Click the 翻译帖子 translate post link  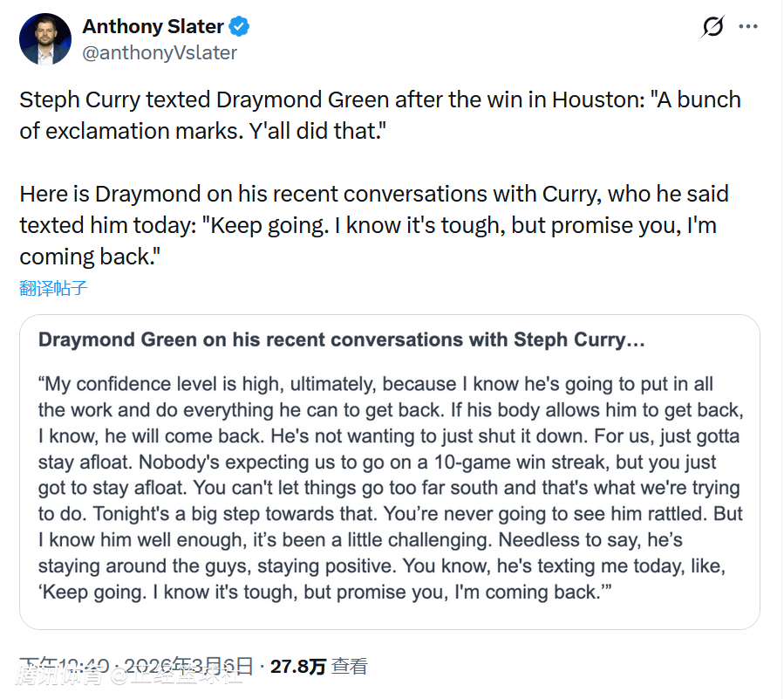click(x=54, y=288)
